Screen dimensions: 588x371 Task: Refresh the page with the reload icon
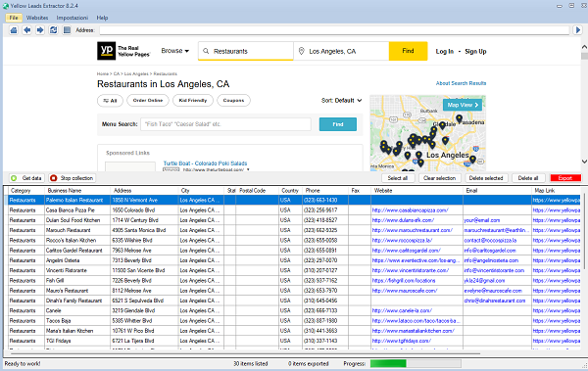click(53, 30)
